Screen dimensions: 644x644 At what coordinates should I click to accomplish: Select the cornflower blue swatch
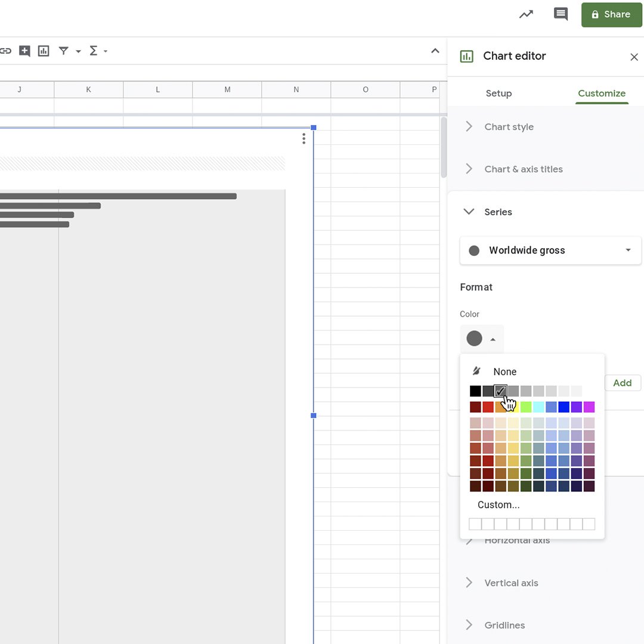(x=551, y=407)
